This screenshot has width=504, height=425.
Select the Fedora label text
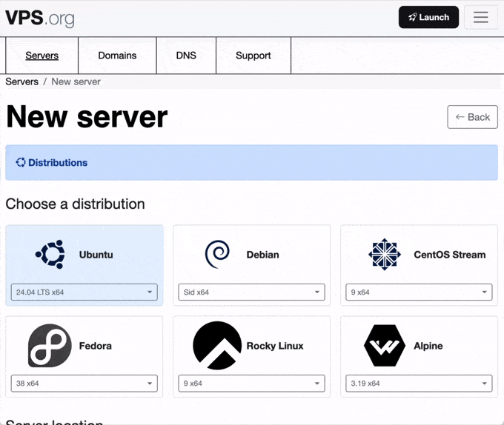point(96,346)
